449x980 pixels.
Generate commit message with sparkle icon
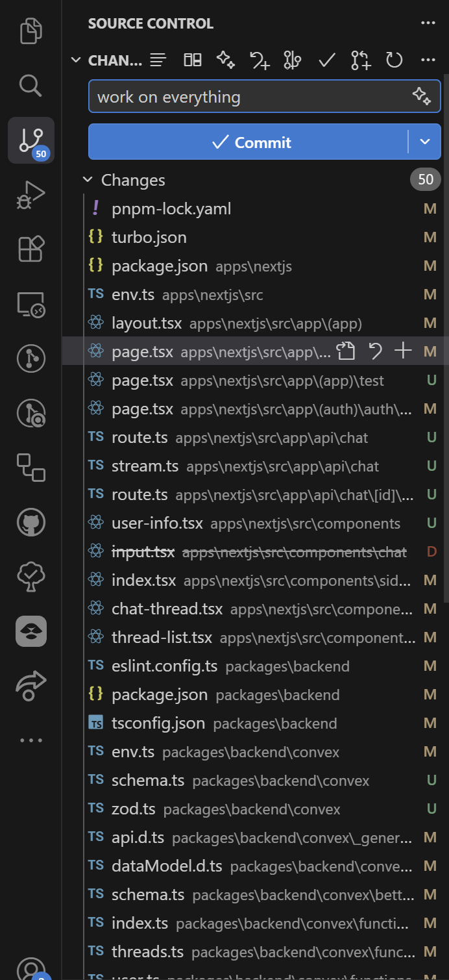(421, 97)
